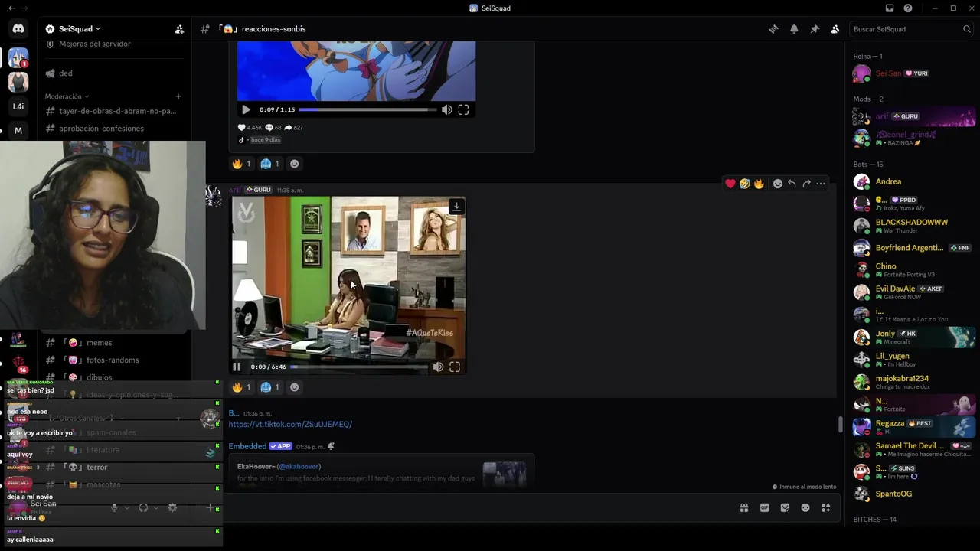
Task: Forward arif's message
Action: point(806,184)
